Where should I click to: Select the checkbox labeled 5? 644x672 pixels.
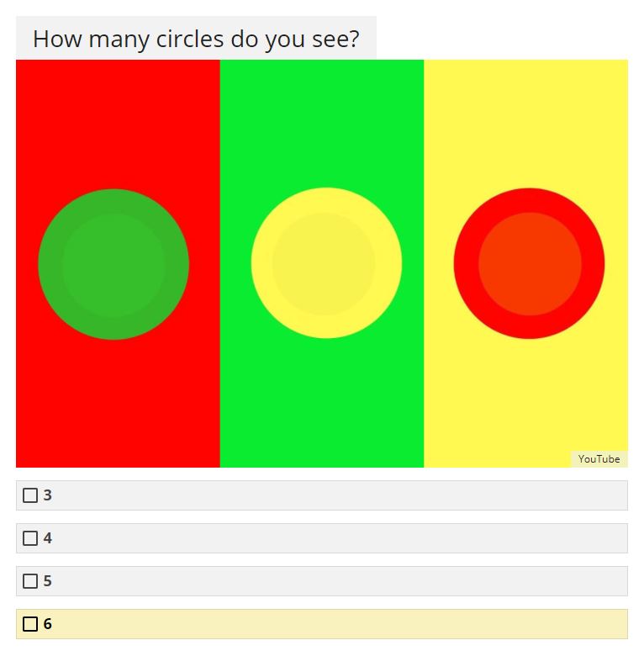(x=30, y=581)
